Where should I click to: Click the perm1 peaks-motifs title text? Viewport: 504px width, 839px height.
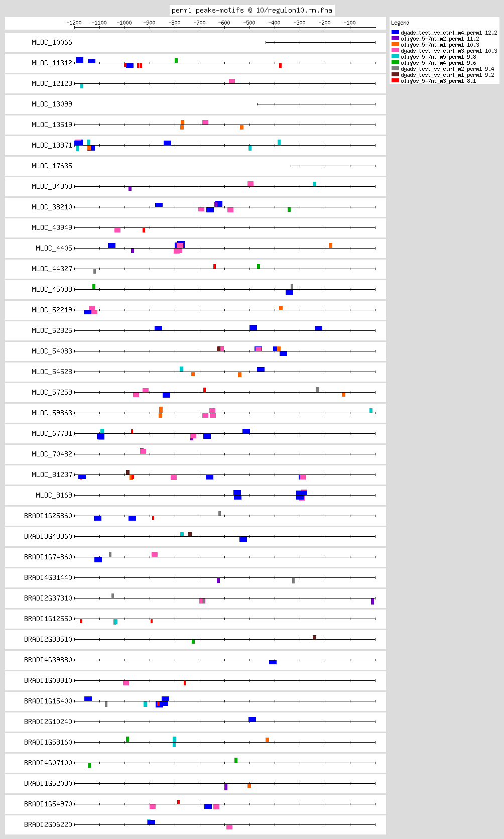click(251, 11)
